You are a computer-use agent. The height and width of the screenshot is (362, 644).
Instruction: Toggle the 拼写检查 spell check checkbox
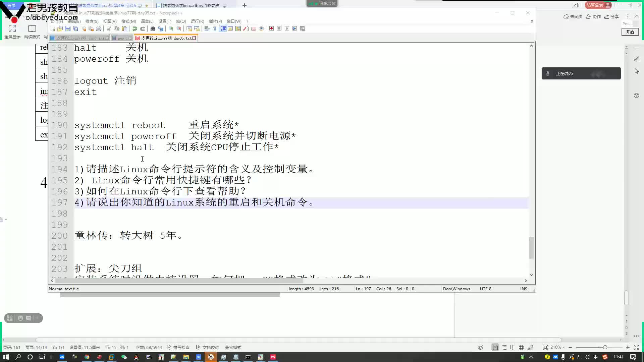point(178,347)
